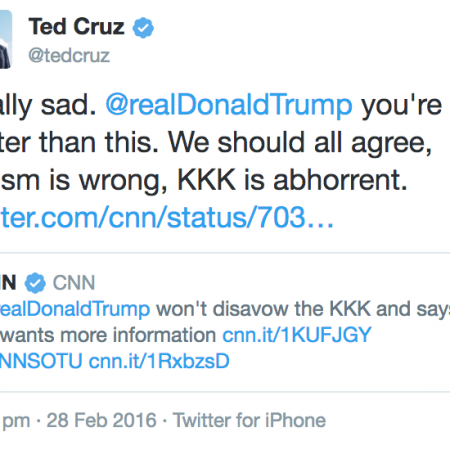Viewport: 450px width, 450px height.
Task: Click the 28 Feb 2016 date stamp
Action: [101, 420]
